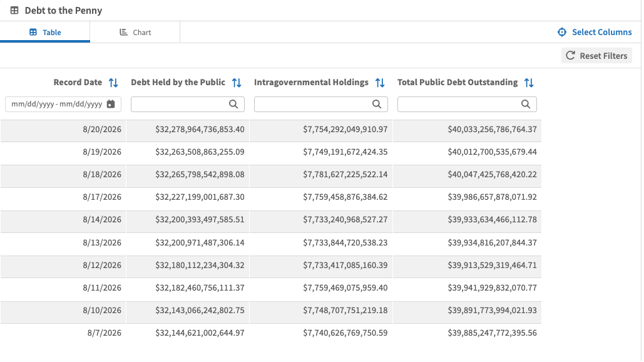Sort Total Public Debt Outstanding column

click(529, 83)
